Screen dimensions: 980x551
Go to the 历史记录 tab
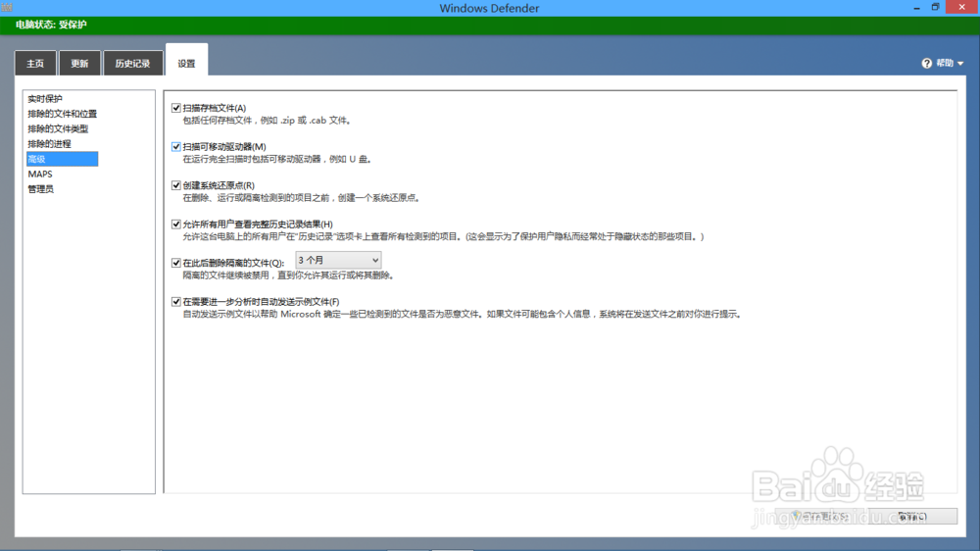click(132, 63)
